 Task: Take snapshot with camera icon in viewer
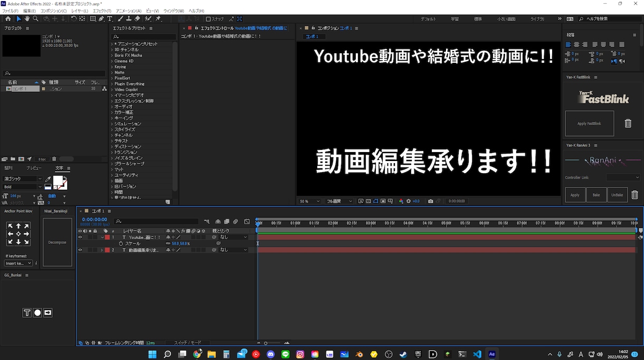(x=431, y=201)
